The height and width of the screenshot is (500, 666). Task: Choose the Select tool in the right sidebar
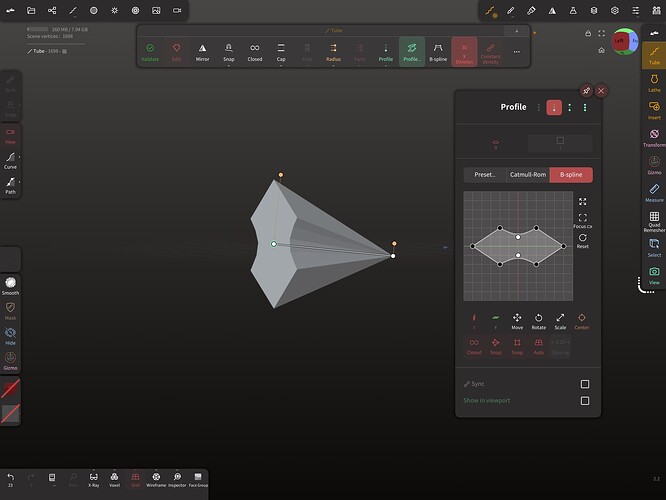pos(654,248)
